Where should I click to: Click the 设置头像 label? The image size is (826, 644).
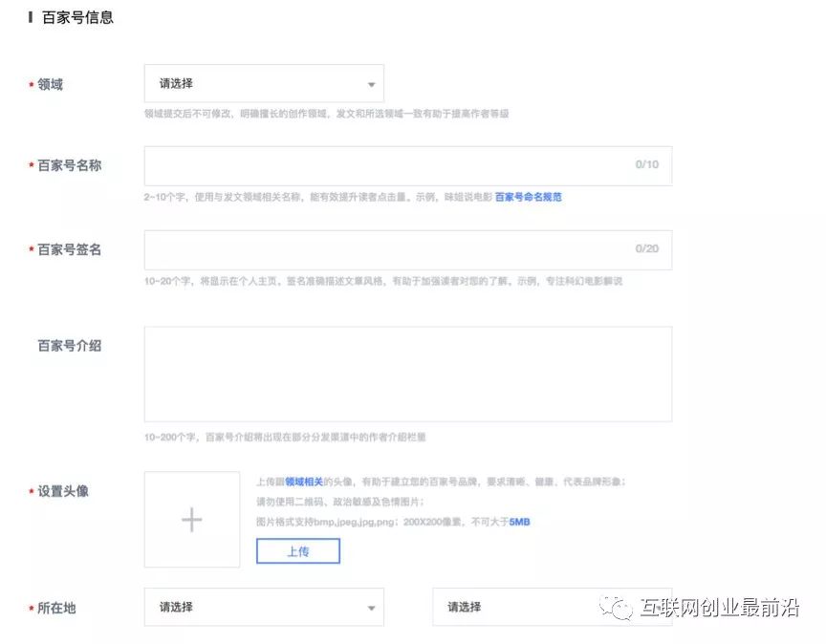63,491
